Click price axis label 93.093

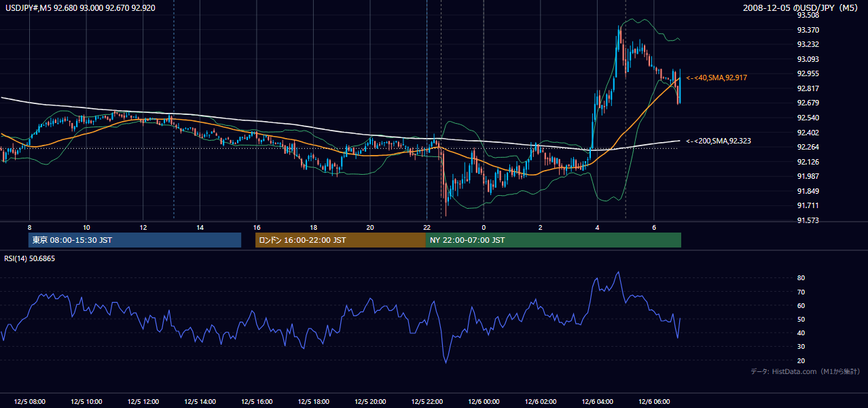coord(808,59)
